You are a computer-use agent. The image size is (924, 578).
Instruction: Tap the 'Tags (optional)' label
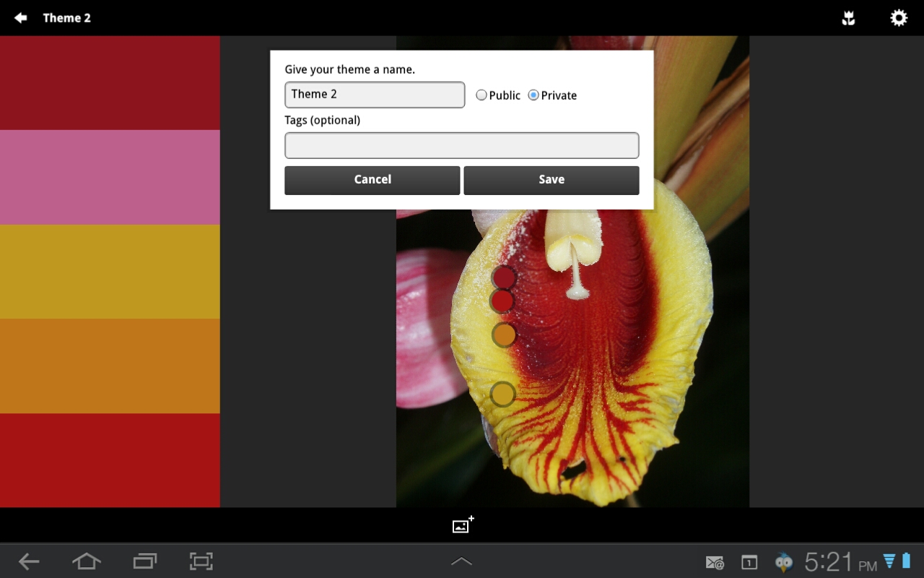coord(323,120)
